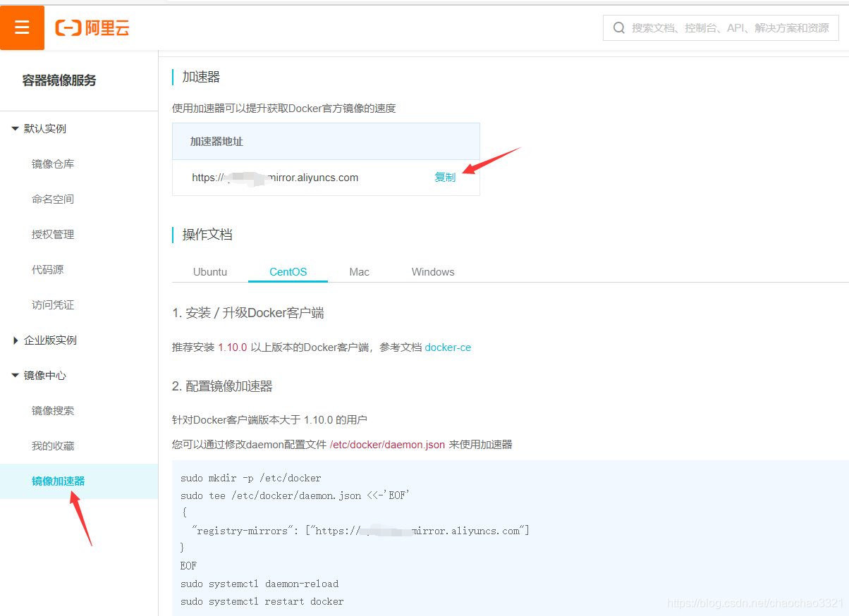849x616 pixels.
Task: Open the docker-ce documentation link
Action: (448, 347)
